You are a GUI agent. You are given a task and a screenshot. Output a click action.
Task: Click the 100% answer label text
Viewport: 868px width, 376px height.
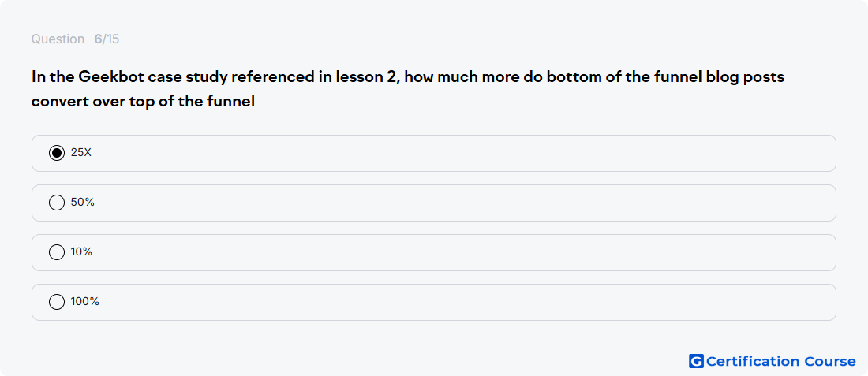point(84,302)
